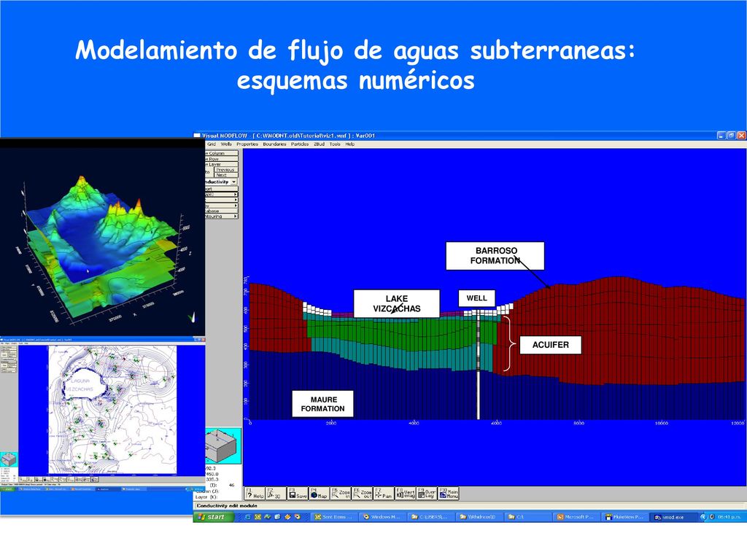
Task: Click the PlumeView taskbar button
Action: [x=624, y=517]
